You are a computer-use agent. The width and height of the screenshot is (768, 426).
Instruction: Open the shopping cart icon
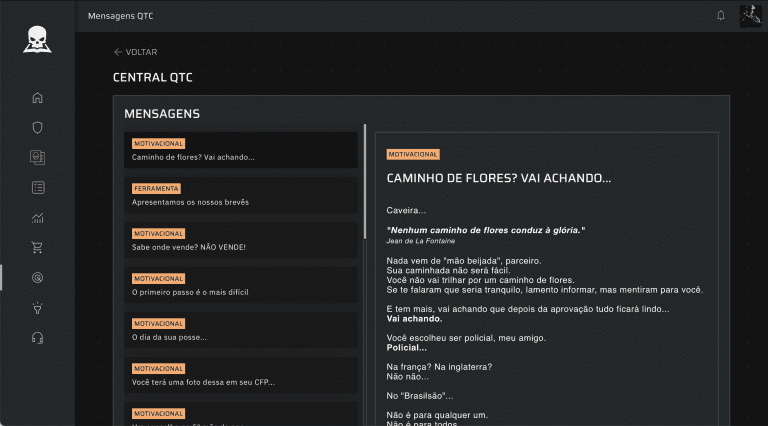(x=38, y=247)
